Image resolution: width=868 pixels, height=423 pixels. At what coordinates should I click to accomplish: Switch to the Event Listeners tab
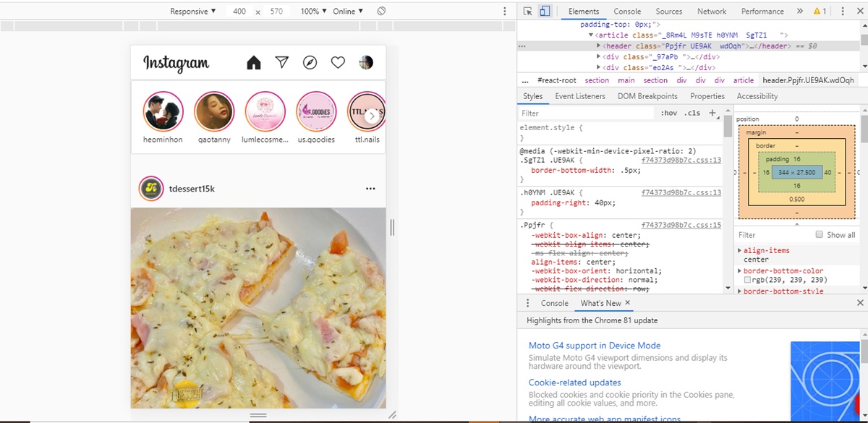point(579,96)
